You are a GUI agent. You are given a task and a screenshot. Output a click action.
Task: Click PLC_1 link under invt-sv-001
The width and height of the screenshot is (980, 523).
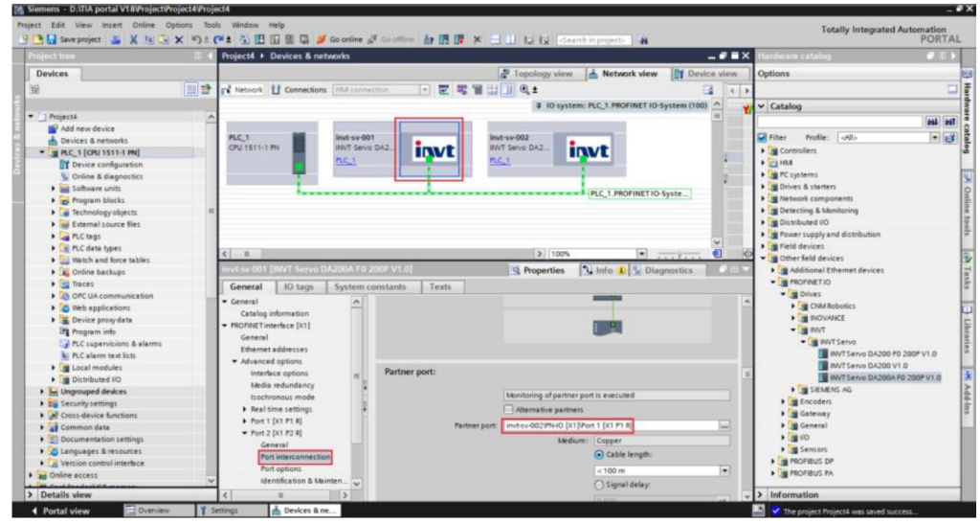tap(345, 161)
